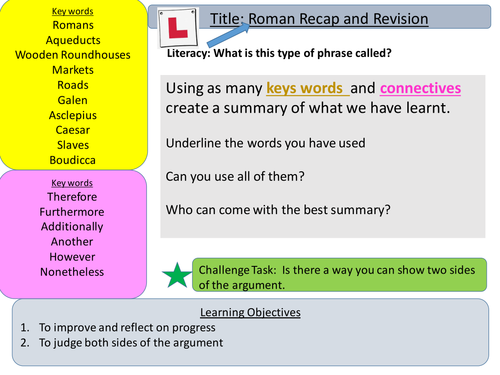
Task: Click the 'Learning Objectives' heading
Action: click(250, 312)
